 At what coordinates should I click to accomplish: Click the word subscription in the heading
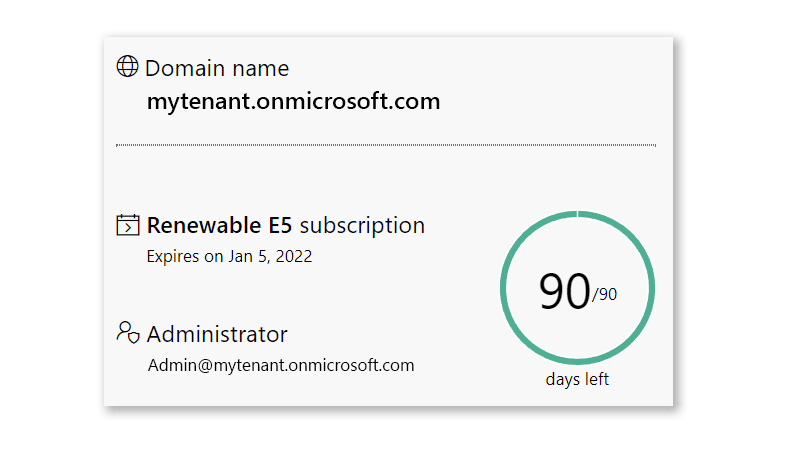coord(362,225)
